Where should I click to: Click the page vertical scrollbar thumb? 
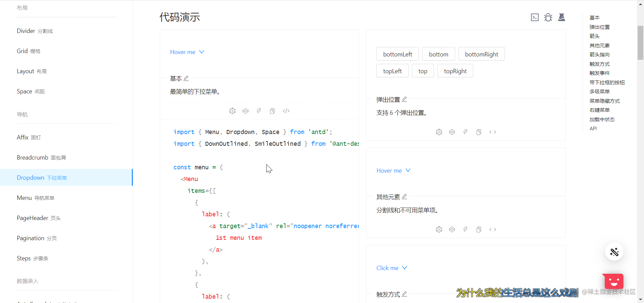click(640, 43)
